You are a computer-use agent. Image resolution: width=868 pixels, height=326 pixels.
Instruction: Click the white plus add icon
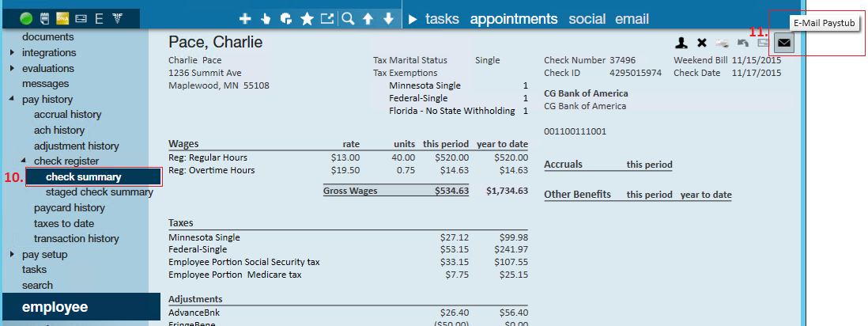245,20
